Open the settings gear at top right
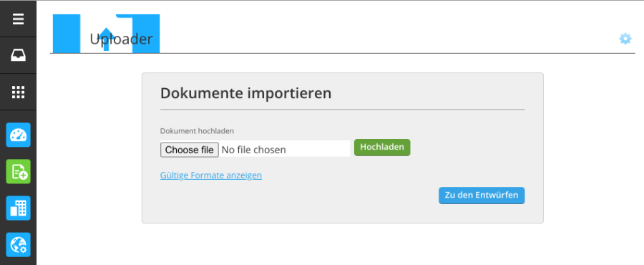 [x=625, y=39]
